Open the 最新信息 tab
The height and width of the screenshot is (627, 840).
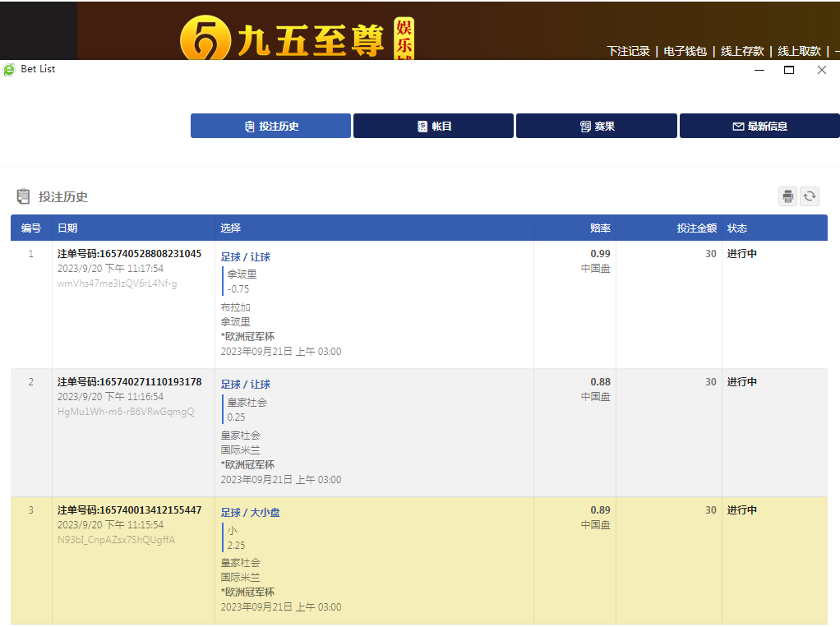(759, 126)
